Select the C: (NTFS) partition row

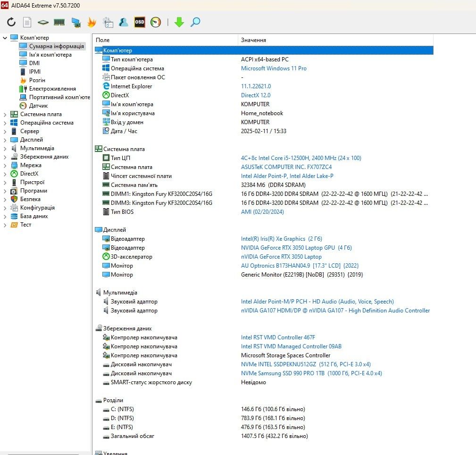point(264,409)
